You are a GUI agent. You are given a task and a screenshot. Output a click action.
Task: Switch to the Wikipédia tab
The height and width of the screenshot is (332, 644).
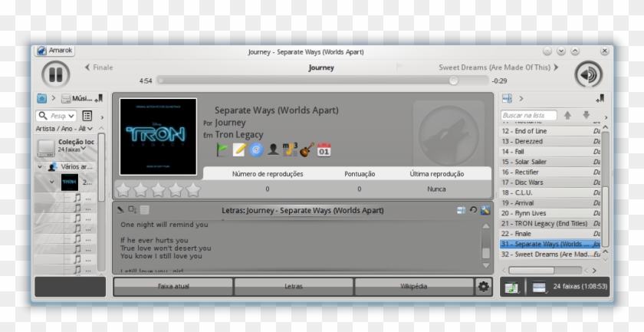[x=413, y=287]
